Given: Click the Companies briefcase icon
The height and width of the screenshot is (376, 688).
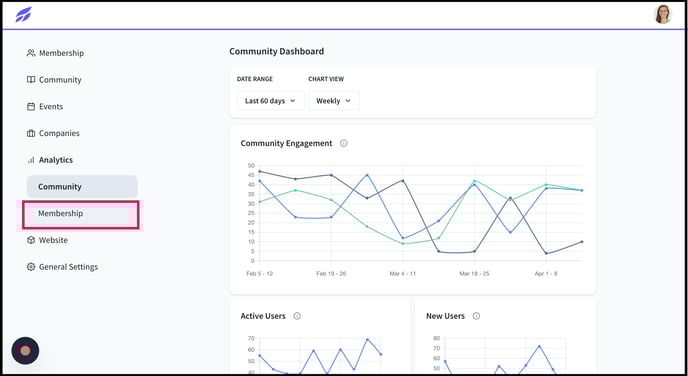Looking at the screenshot, I should pos(31,133).
